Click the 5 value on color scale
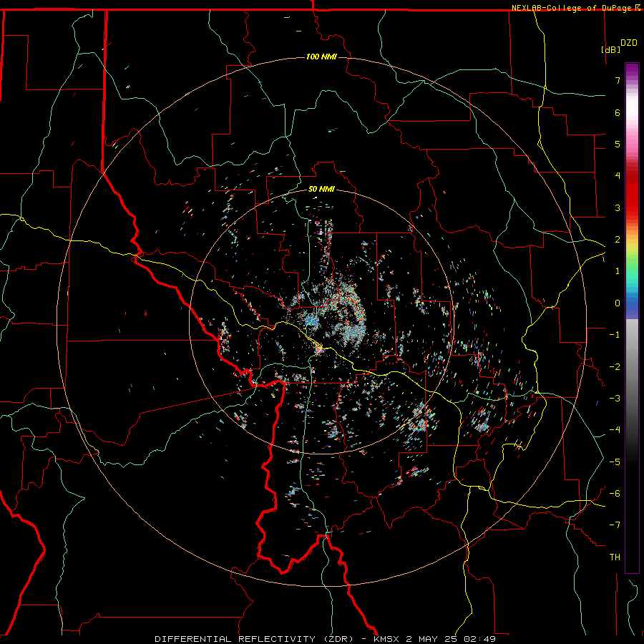 pyautogui.click(x=618, y=144)
